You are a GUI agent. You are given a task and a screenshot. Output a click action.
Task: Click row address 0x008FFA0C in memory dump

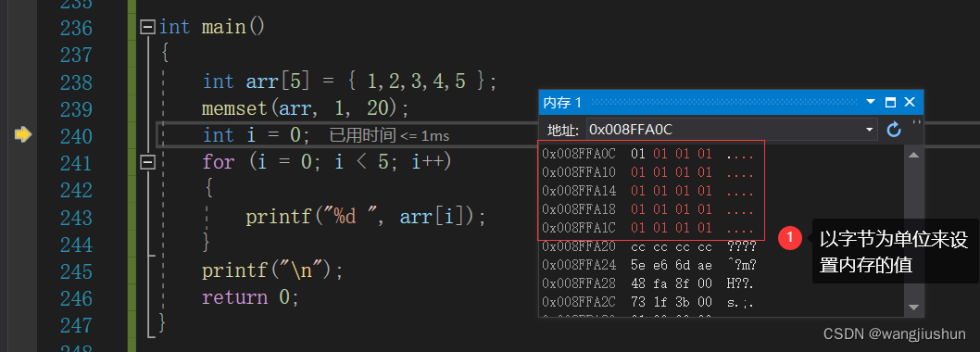click(579, 154)
